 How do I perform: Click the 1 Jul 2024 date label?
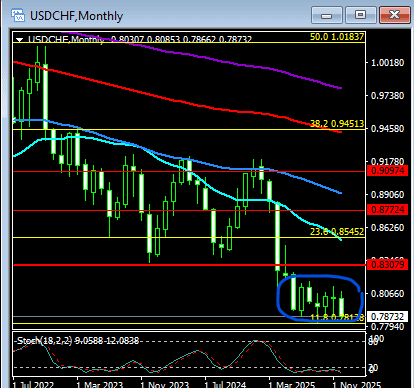coord(225,384)
